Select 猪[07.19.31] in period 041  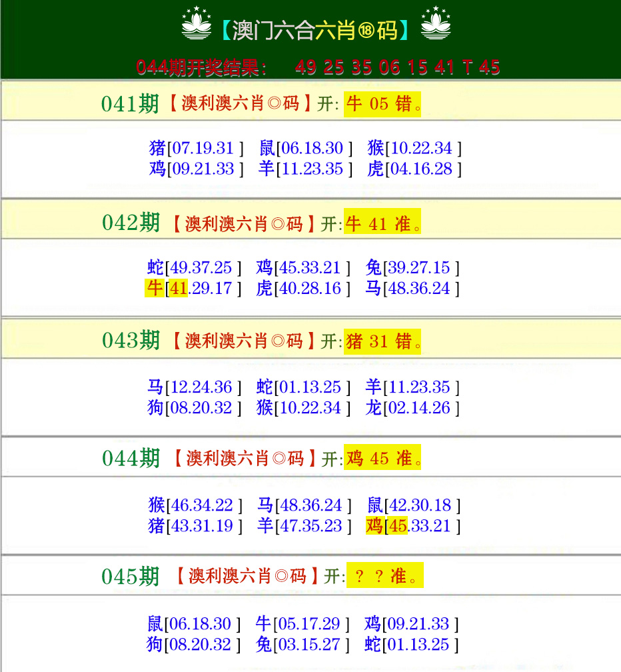pyautogui.click(x=197, y=148)
